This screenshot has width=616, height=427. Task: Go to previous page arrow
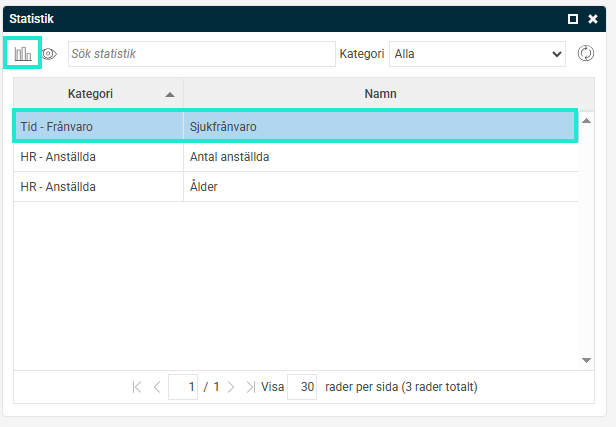(x=157, y=387)
